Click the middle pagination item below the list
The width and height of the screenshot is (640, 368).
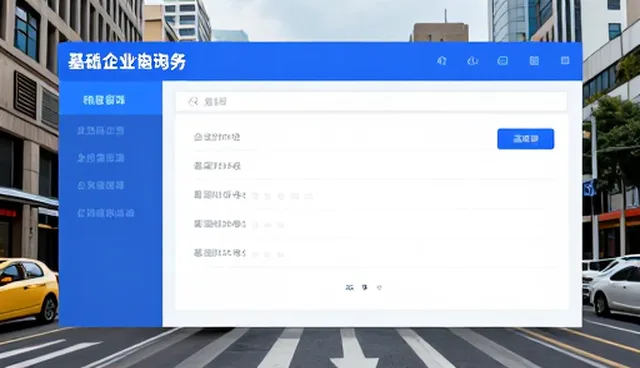(364, 288)
